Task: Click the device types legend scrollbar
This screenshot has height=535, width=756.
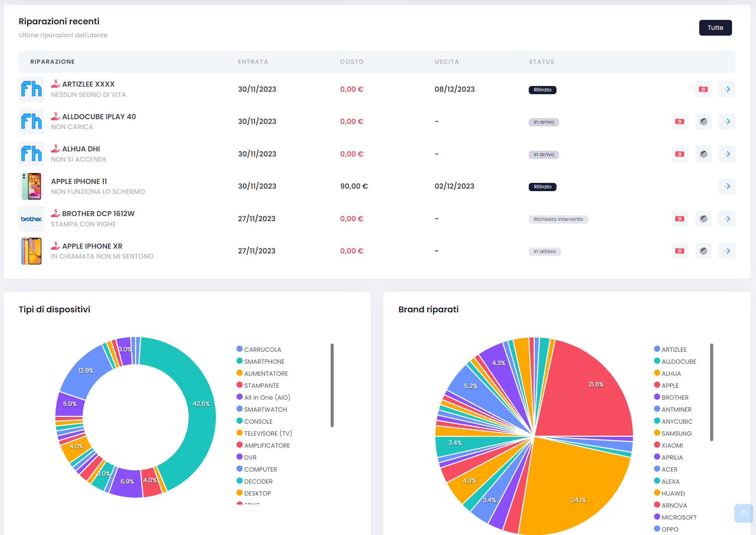Action: (332, 385)
